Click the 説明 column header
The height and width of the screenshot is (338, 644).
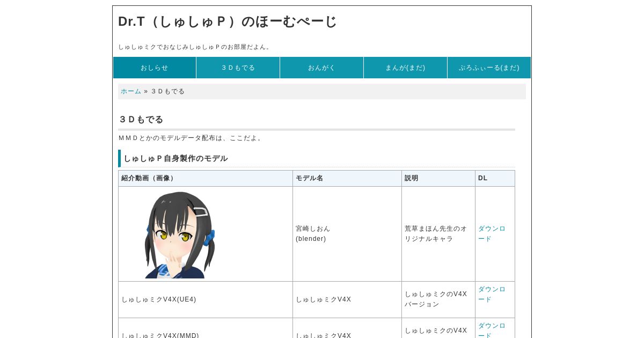(438, 178)
